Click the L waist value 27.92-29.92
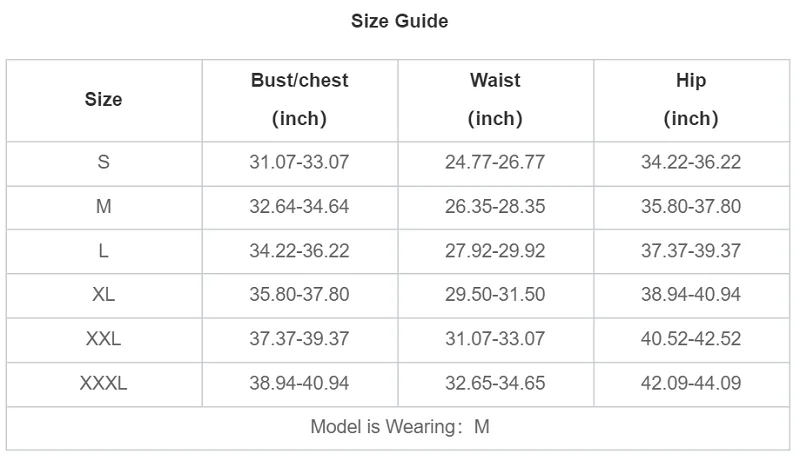This screenshot has width=800, height=468. [495, 251]
